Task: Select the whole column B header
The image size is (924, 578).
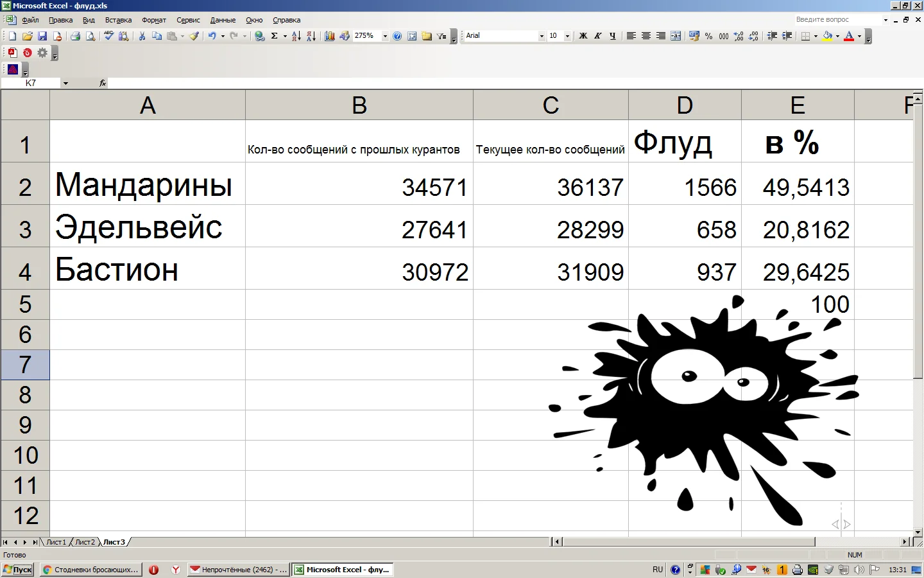Action: tap(359, 105)
